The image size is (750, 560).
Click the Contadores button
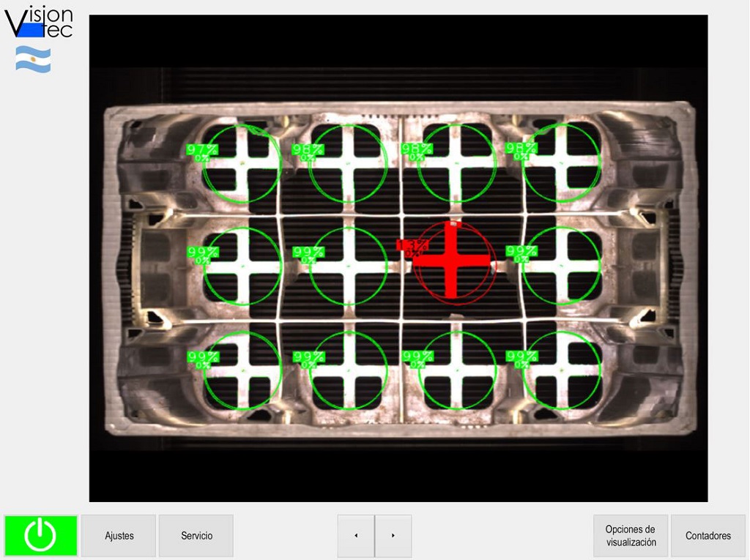[708, 536]
